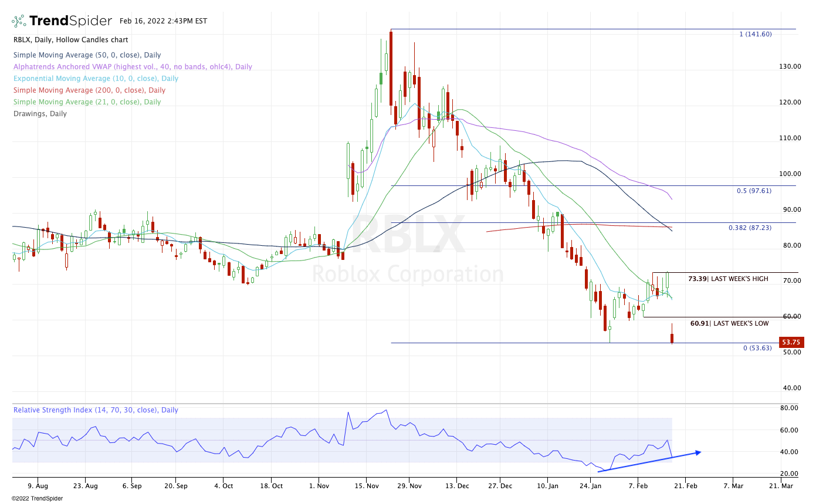Select the "7. Feb" date axis label
Viewport: 816px width, 504px height.
pos(638,486)
